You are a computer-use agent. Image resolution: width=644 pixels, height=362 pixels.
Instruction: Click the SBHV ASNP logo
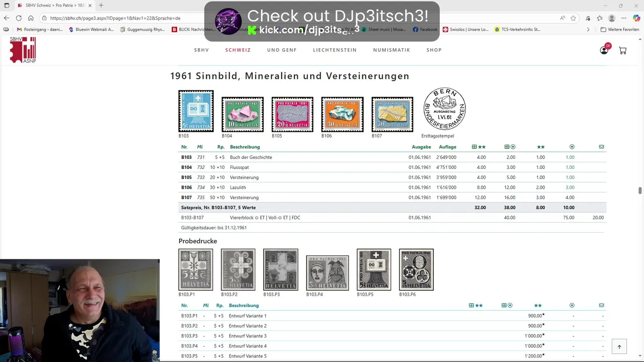coord(23,50)
